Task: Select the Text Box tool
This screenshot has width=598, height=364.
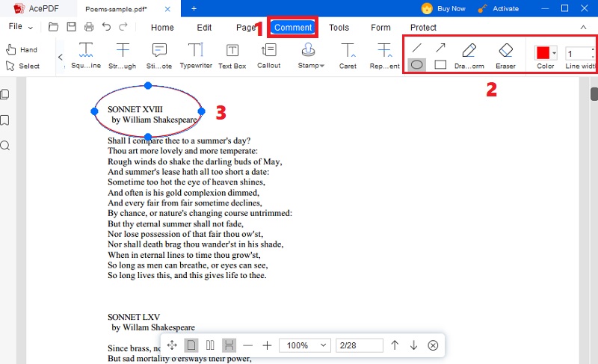Action: (x=232, y=55)
